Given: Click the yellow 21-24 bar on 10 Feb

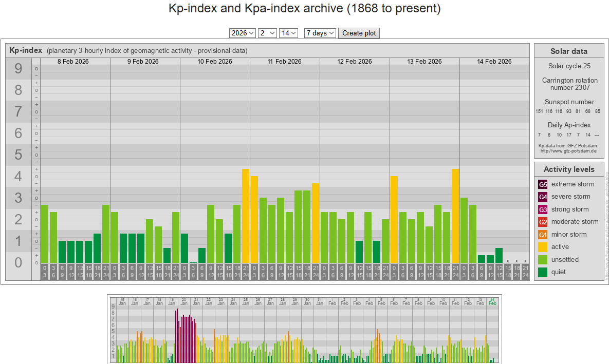Looking at the screenshot, I should pos(246,216).
